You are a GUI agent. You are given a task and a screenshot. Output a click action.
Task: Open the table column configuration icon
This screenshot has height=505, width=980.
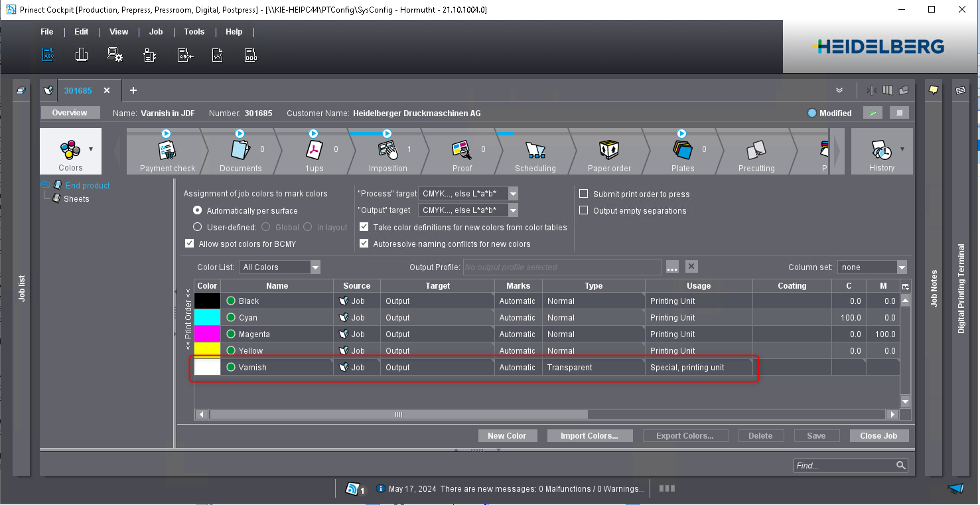point(905,285)
